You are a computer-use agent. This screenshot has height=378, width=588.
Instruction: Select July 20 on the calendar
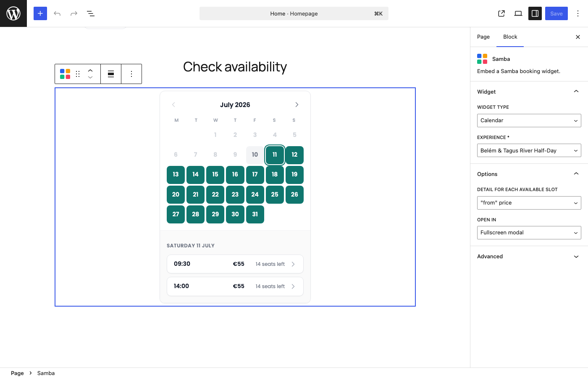pos(176,194)
